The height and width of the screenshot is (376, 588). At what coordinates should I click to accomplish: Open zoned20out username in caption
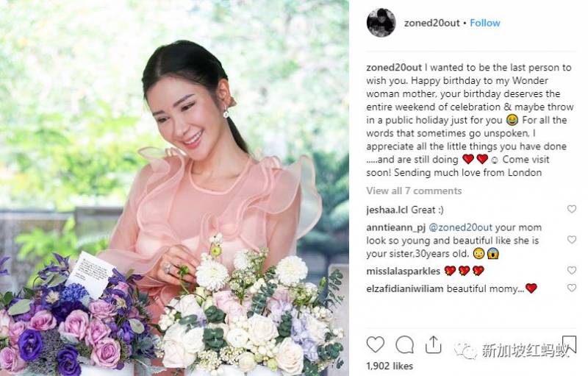394,68
